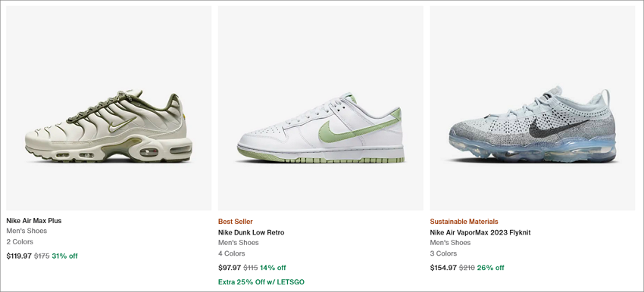The image size is (644, 292).
Task: Click the $119.97 sale price
Action: [19, 256]
